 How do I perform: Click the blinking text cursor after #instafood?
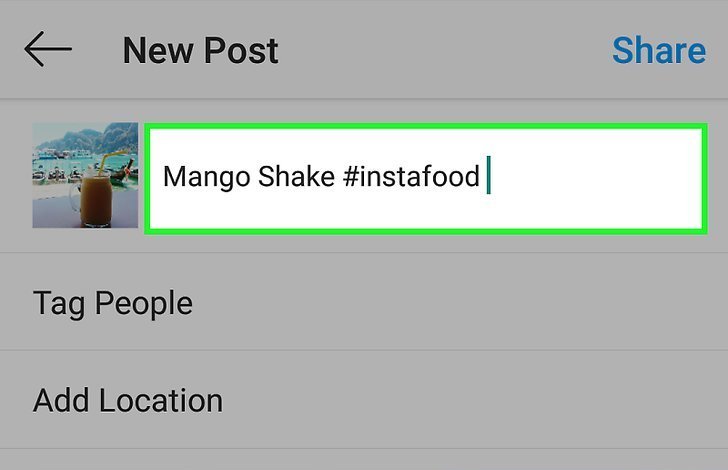[x=488, y=175]
